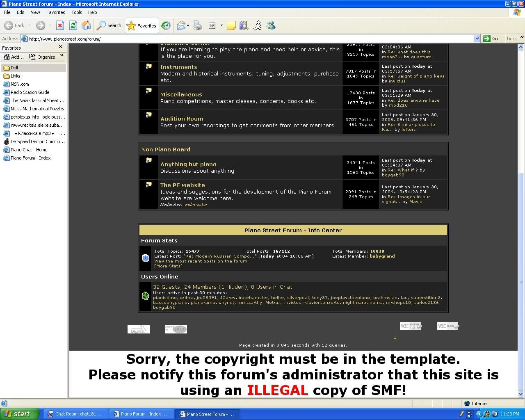Expand the Links toolbar chevron
The width and height of the screenshot is (525, 420).
pyautogui.click(x=522, y=37)
